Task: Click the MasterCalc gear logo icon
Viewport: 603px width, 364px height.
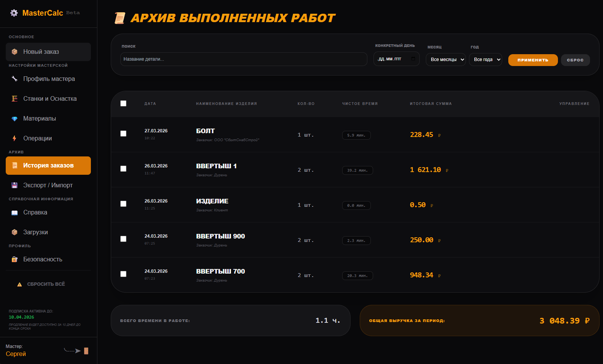Action: pyautogui.click(x=14, y=13)
